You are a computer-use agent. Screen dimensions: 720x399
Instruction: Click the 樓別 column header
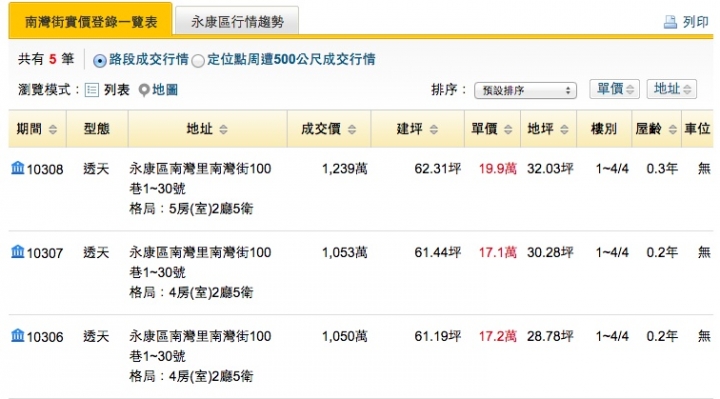coord(604,129)
